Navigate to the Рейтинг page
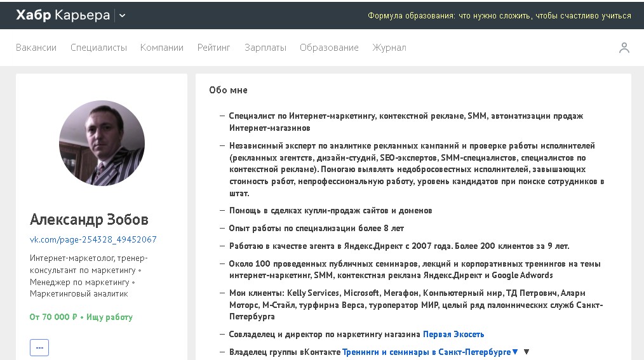This screenshot has height=360, width=644. coord(214,48)
